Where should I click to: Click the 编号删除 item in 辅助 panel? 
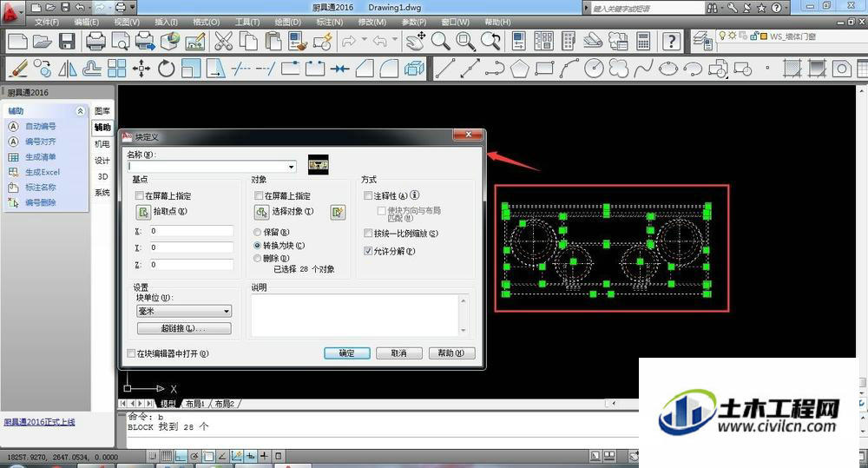coord(41,202)
